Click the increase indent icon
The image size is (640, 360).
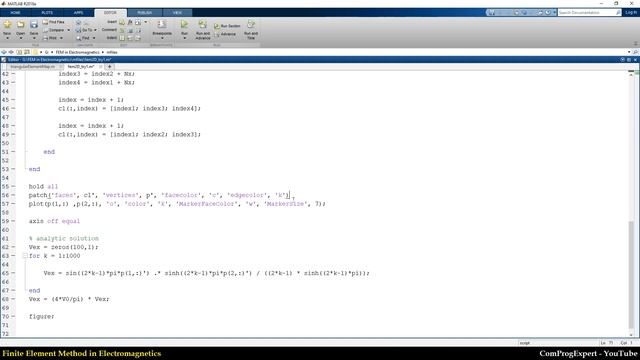click(130, 38)
